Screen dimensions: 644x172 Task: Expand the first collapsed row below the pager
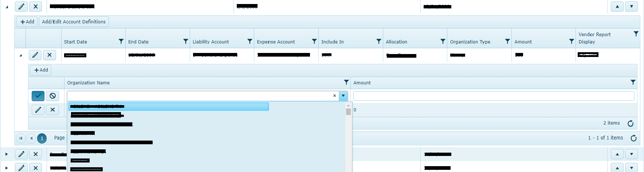[7, 154]
